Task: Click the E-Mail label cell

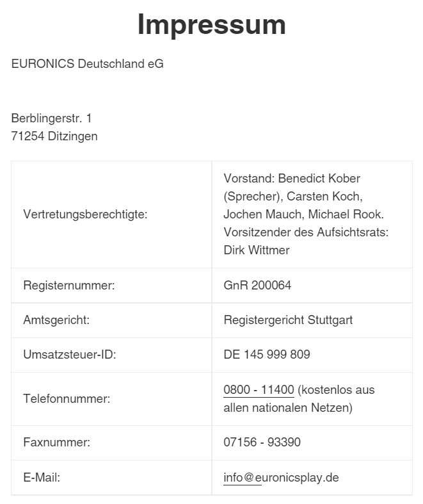Action: (x=111, y=478)
